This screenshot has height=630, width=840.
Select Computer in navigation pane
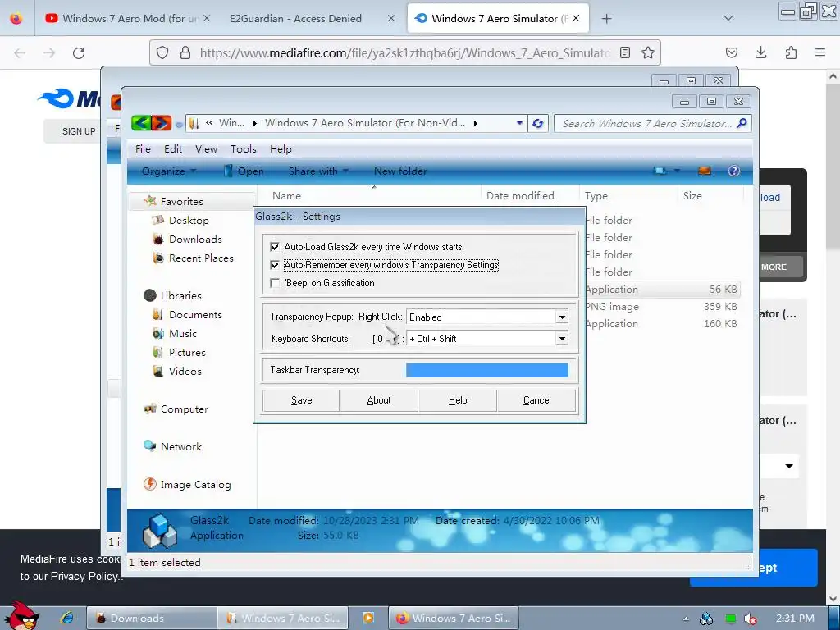(x=185, y=409)
